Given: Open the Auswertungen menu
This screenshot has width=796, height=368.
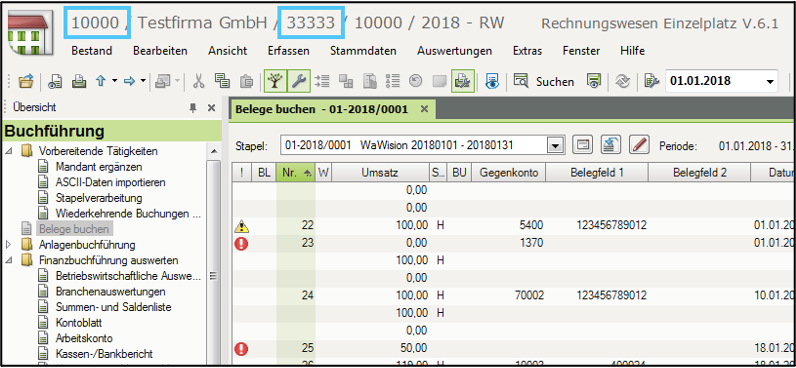Looking at the screenshot, I should [x=454, y=51].
